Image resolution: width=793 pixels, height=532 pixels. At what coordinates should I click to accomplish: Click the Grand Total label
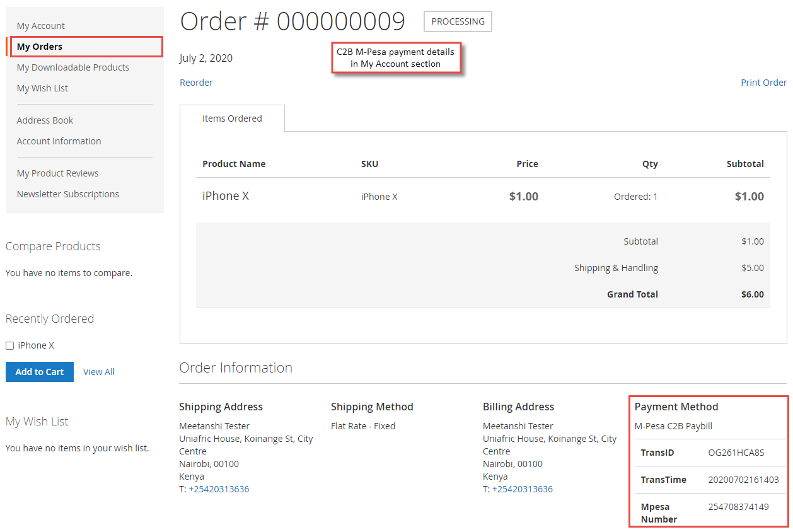(632, 294)
